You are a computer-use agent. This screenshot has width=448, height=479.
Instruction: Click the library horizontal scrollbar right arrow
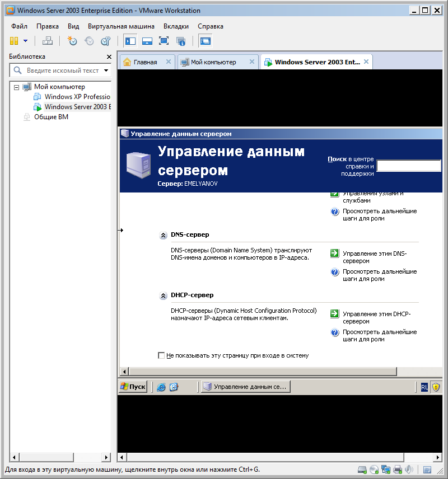[106, 457]
